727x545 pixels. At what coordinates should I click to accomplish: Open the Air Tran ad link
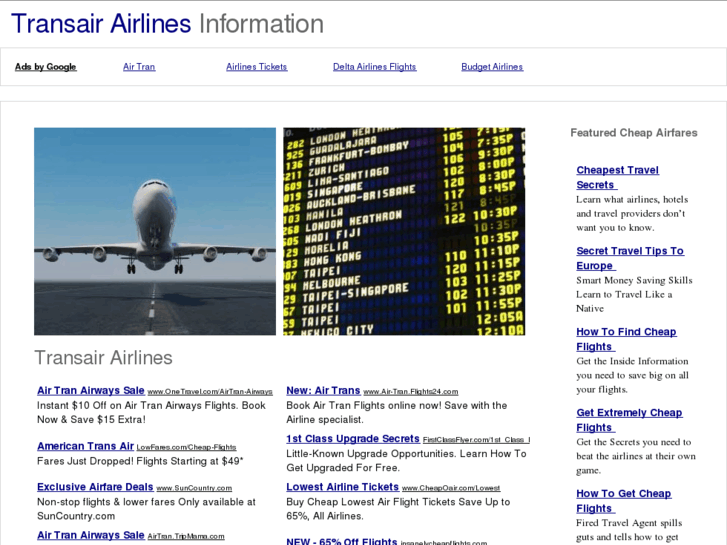[139, 67]
